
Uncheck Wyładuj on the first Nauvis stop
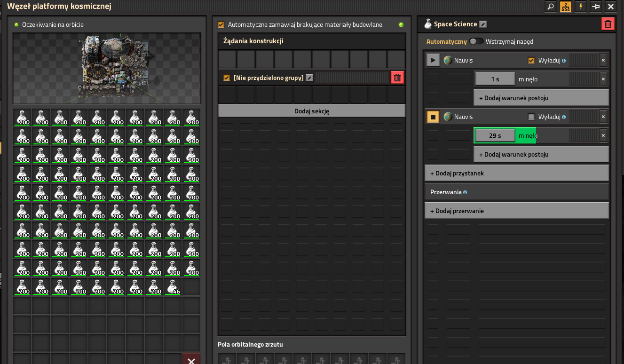pyautogui.click(x=531, y=61)
